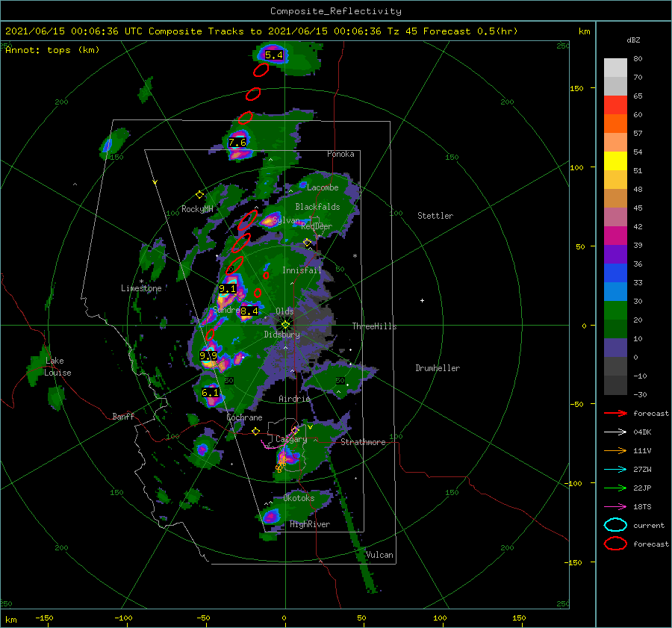Image resolution: width=672 pixels, height=628 pixels.
Task: Pick the light gray 70-80 dBZ swatch
Action: tap(615, 68)
